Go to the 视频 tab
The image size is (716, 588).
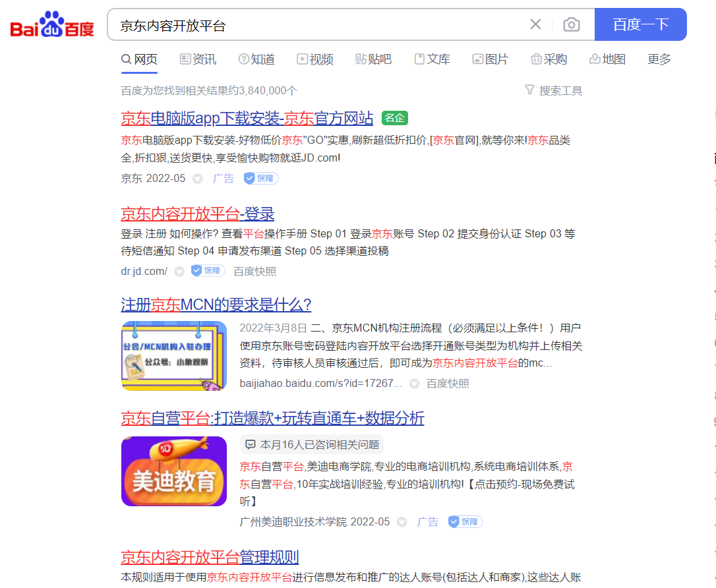(315, 59)
